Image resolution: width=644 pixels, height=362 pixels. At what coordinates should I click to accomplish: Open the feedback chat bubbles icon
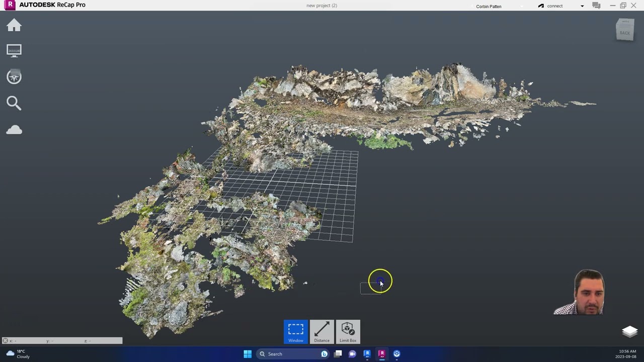(x=596, y=6)
